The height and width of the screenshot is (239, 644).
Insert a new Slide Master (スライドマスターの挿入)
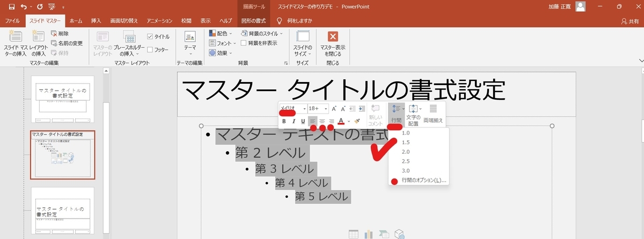[x=15, y=43]
